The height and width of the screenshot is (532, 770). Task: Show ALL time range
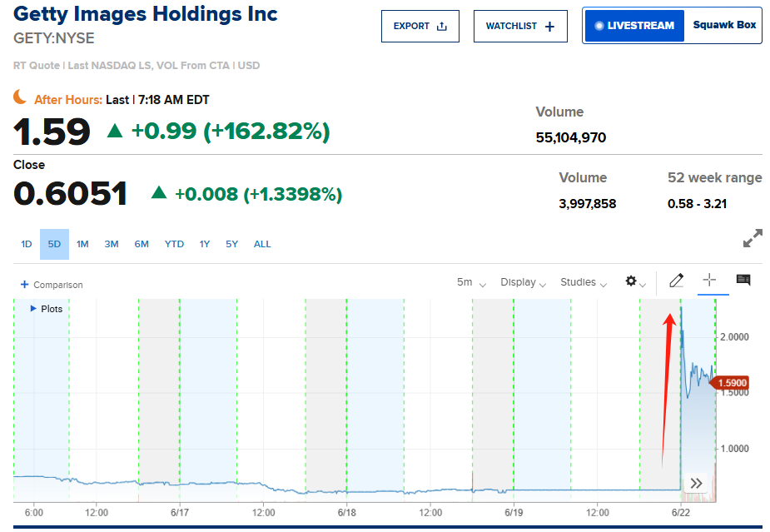(262, 244)
